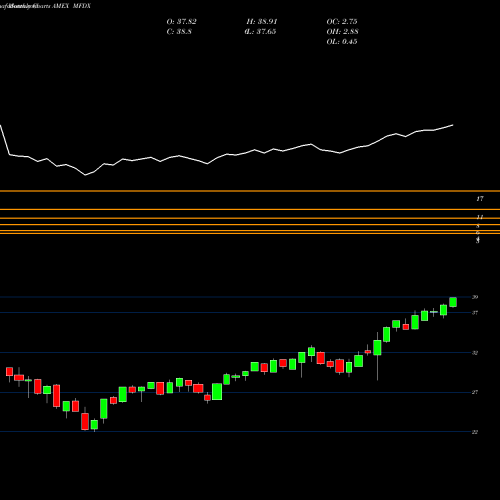The height and width of the screenshot is (500, 500).
Task: Click the high value 'H: 38.91'
Action: click(x=262, y=22)
